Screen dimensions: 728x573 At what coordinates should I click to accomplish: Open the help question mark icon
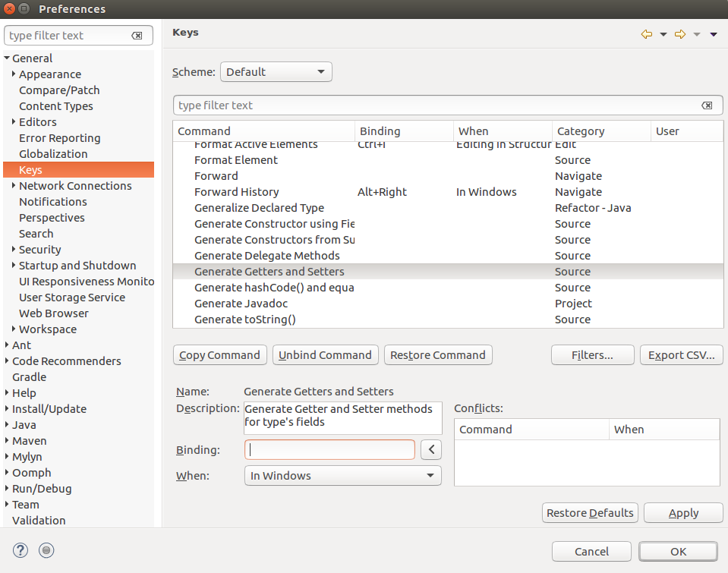[x=20, y=550]
